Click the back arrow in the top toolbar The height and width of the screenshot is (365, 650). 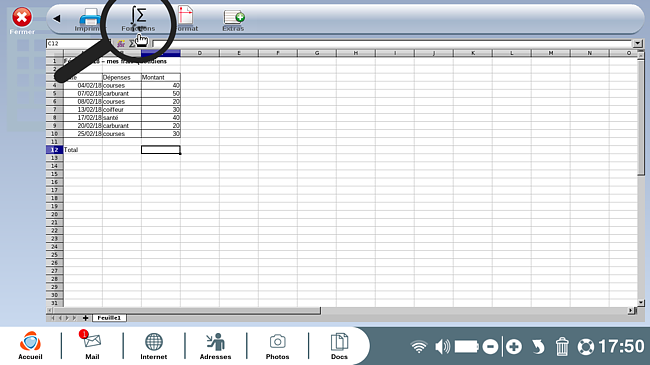coord(57,18)
